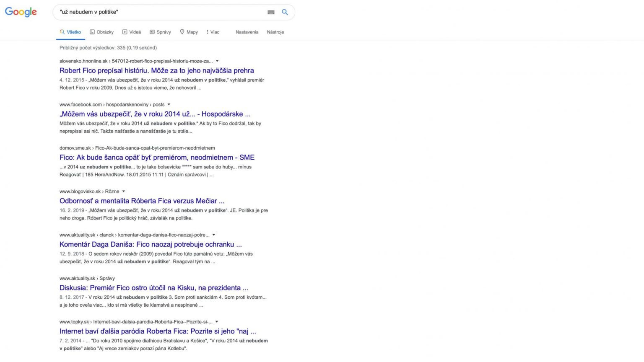This screenshot has height=362, width=644.
Task: Open the Nástroje tools option
Action: 275,32
